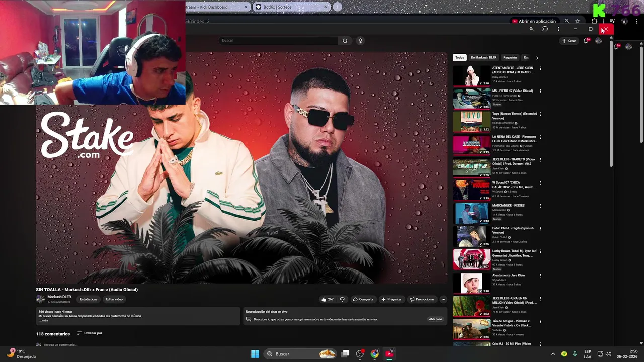Image resolution: width=644 pixels, height=362 pixels.
Task: Open the Ordenar por comments sort menu
Action: pos(90,333)
